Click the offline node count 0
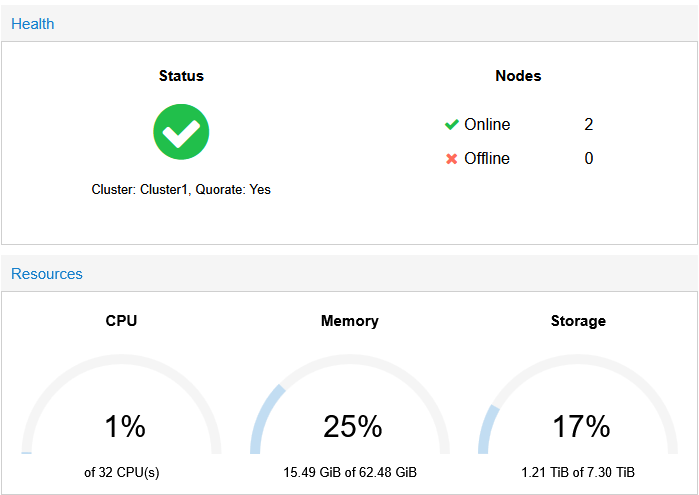The image size is (699, 495). [x=589, y=158]
